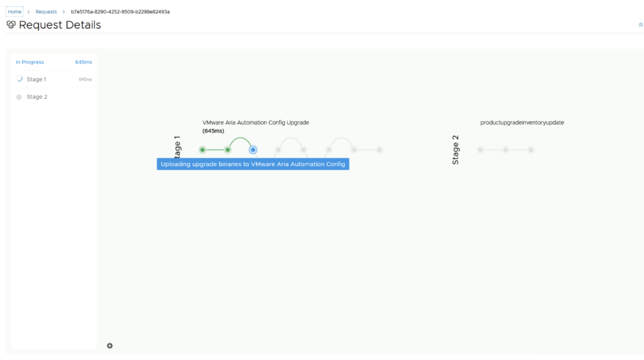This screenshot has width=644, height=360.
Task: Click the Stage 1 loading spinner icon
Action: coord(19,79)
